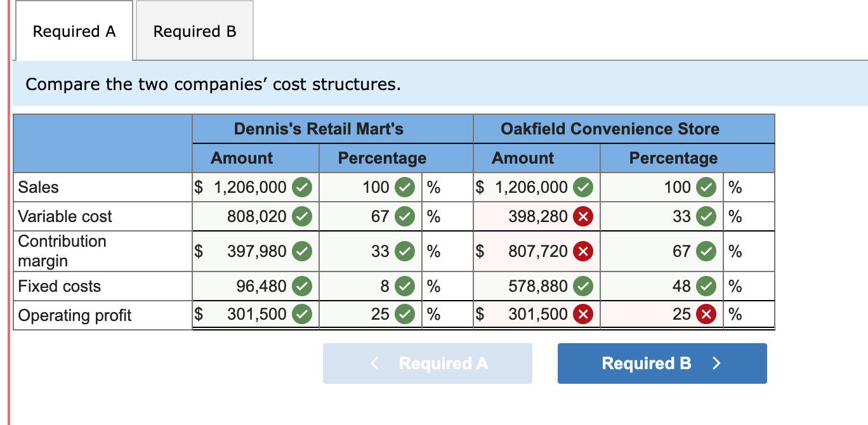Click the Operating profit row label
Image resolution: width=868 pixels, height=425 pixels.
point(75,315)
